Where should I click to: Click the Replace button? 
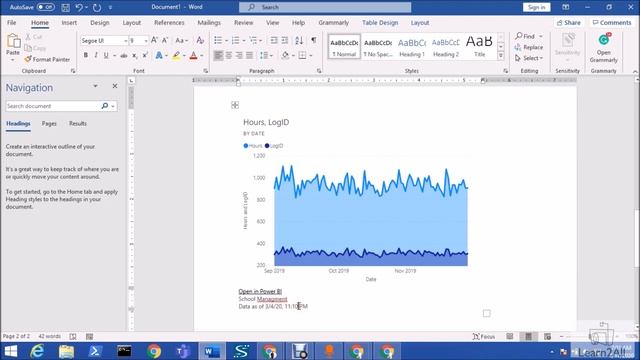coord(529,47)
